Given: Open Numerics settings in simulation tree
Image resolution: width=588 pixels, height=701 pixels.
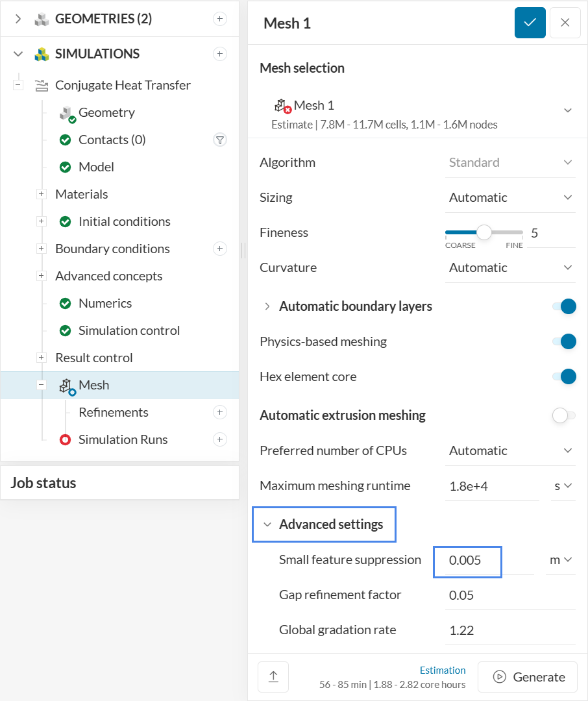Looking at the screenshot, I should coord(104,303).
